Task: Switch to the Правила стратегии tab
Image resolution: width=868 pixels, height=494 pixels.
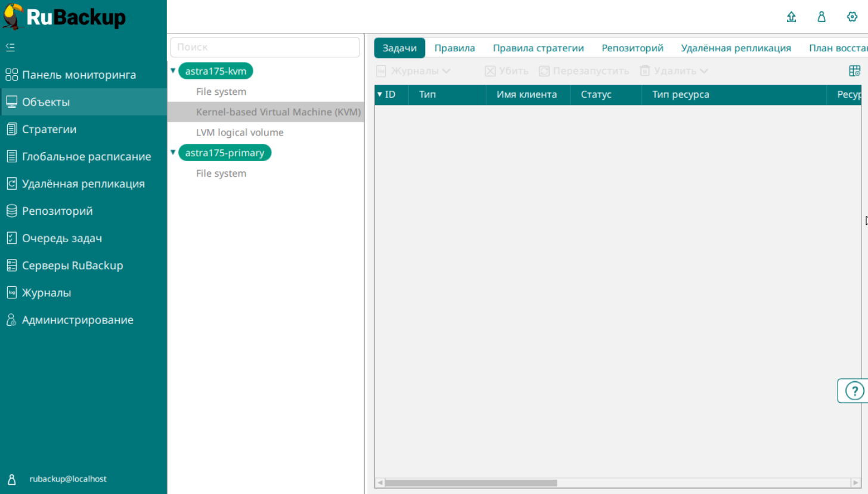Action: (x=538, y=48)
